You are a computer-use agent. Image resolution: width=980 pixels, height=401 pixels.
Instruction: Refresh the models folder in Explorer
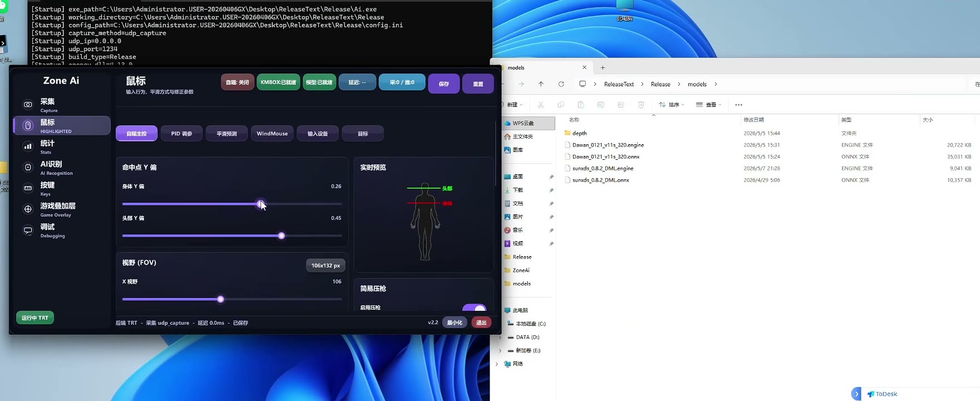[561, 84]
